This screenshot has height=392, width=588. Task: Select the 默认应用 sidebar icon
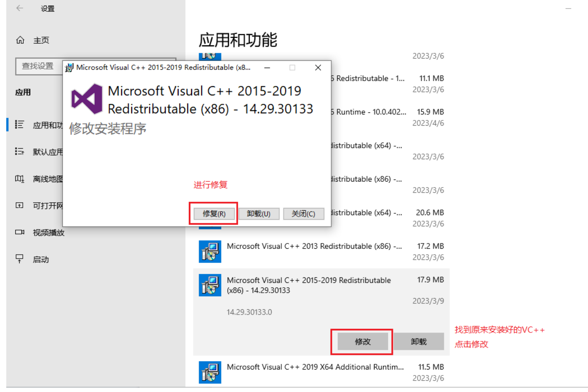[19, 152]
